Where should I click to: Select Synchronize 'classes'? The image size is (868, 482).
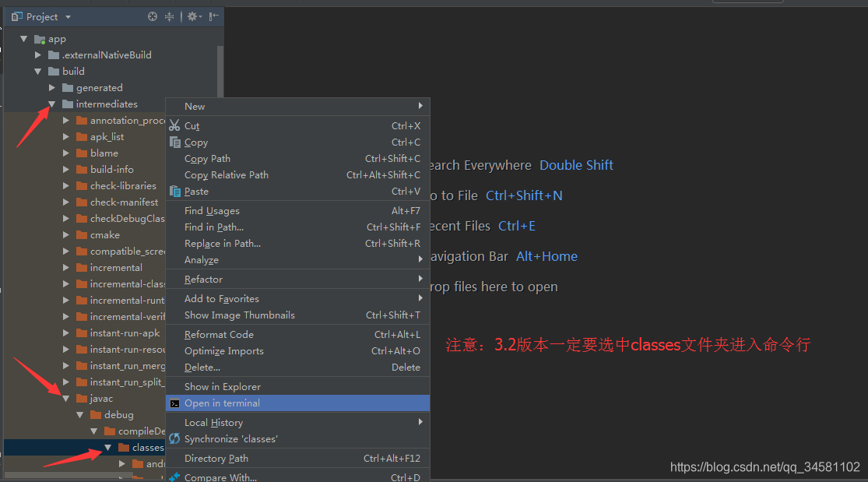(x=298, y=439)
